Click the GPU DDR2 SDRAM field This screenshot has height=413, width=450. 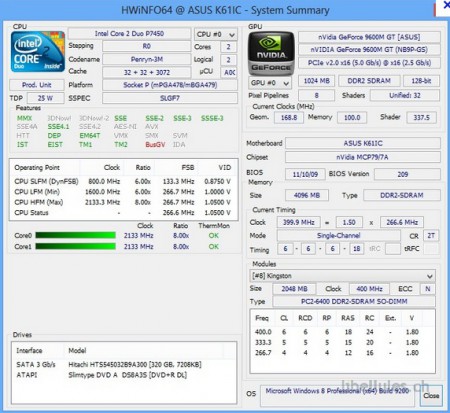[369, 81]
